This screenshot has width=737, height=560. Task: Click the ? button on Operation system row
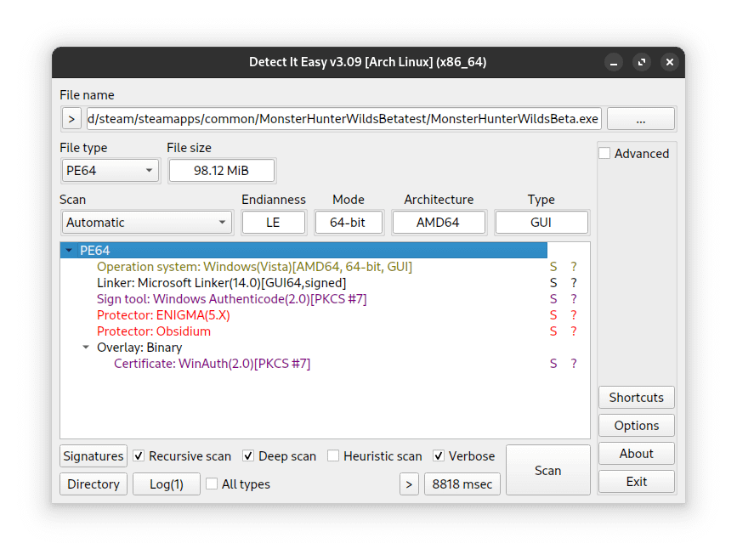click(574, 267)
